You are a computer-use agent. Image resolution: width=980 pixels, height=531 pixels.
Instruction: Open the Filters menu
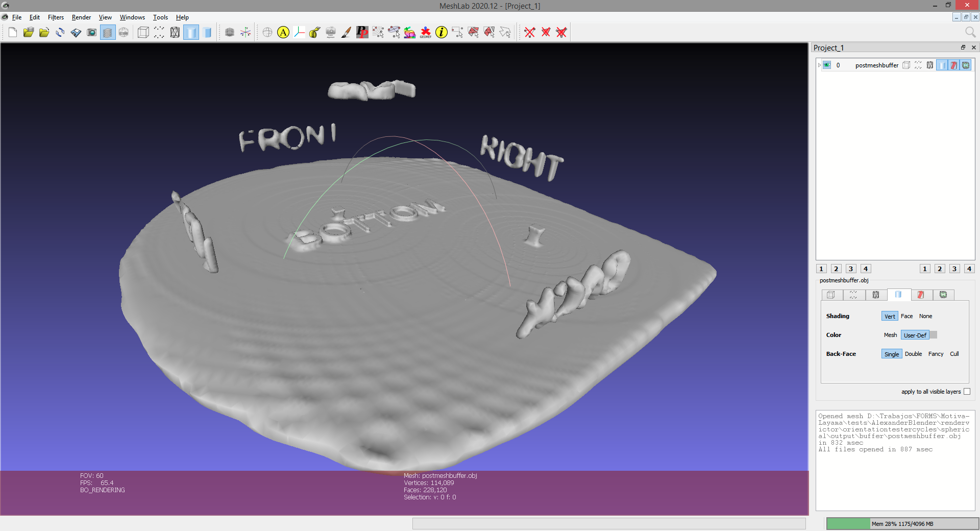click(56, 17)
